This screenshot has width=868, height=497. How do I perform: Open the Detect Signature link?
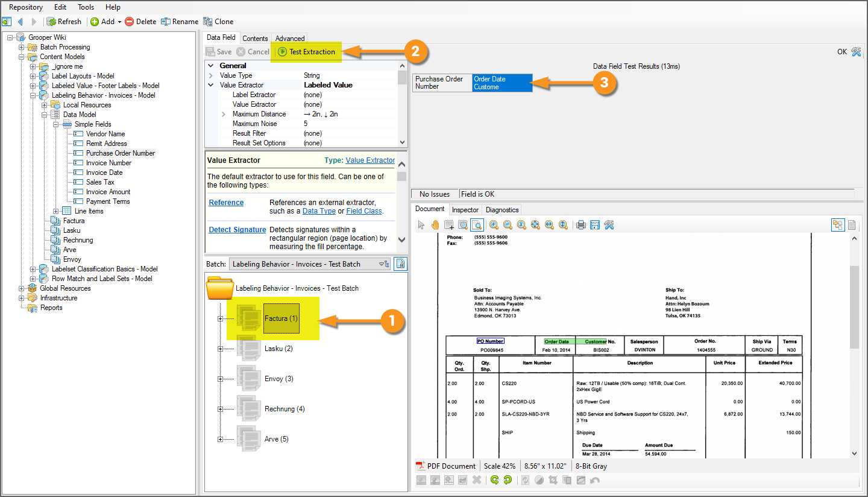pos(237,230)
